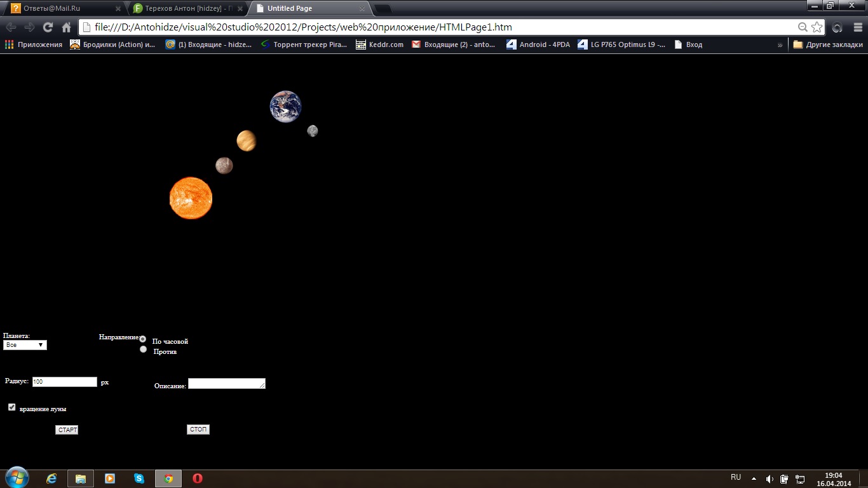This screenshot has width=868, height=488.
Task: Open the Вход bookmark
Action: (x=688, y=44)
